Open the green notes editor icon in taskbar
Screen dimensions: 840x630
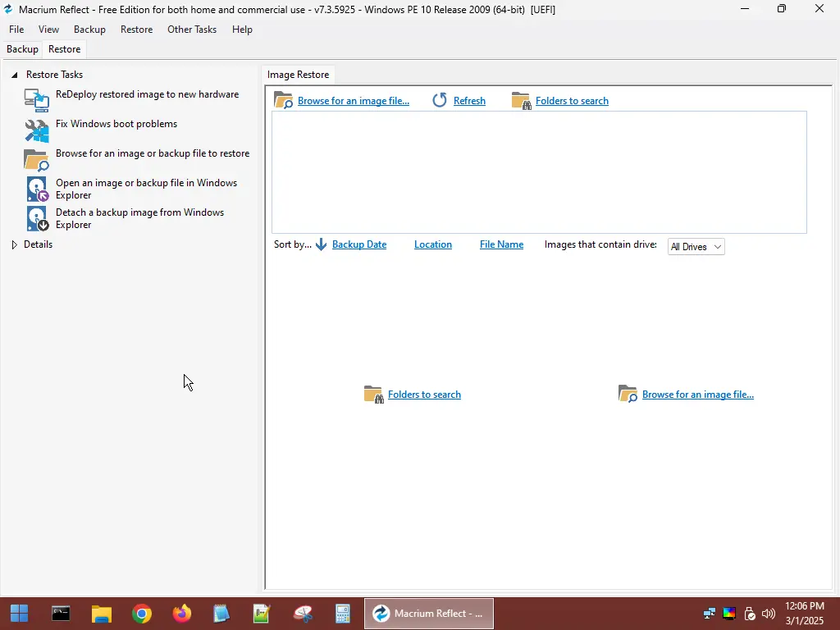click(262, 614)
